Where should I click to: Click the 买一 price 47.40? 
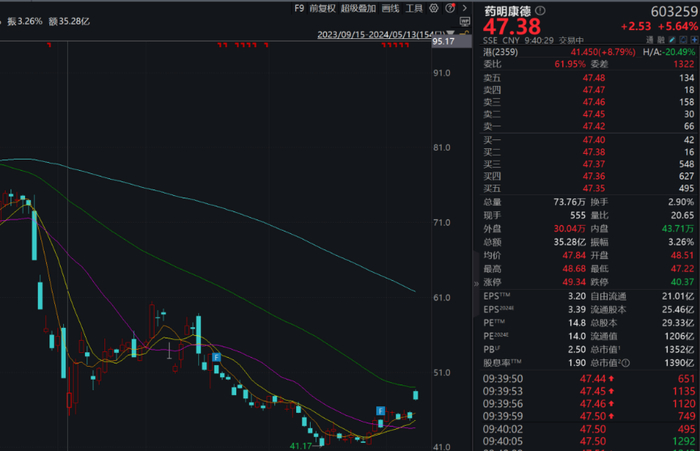coord(594,140)
